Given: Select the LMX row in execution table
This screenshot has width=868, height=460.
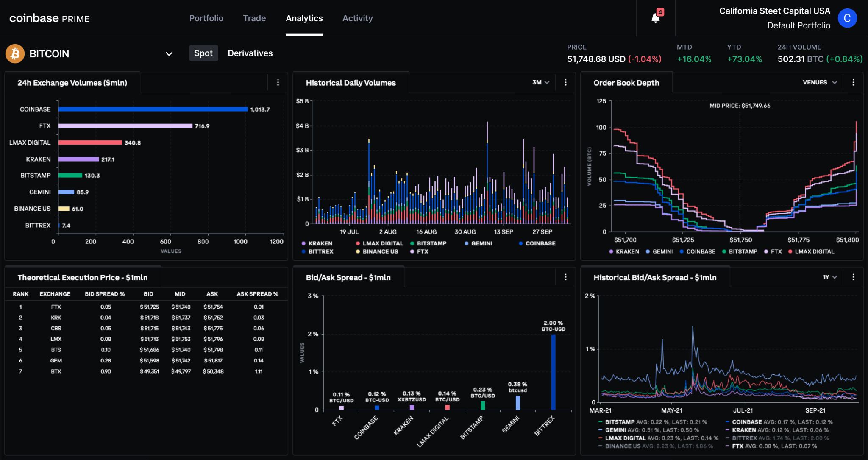Looking at the screenshot, I should click(x=146, y=339).
